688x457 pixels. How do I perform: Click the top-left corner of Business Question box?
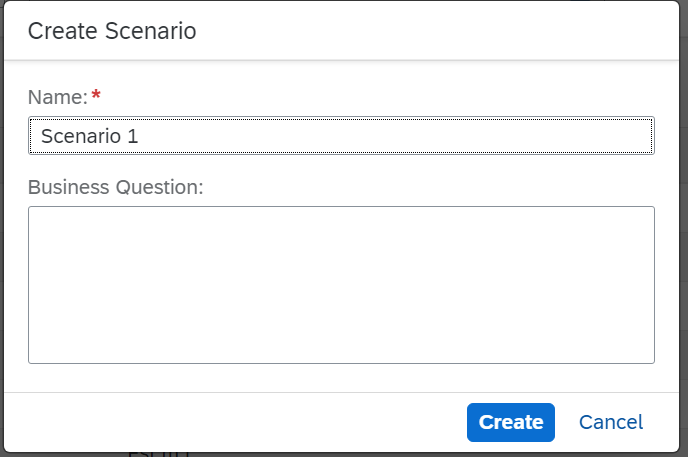tap(34, 212)
